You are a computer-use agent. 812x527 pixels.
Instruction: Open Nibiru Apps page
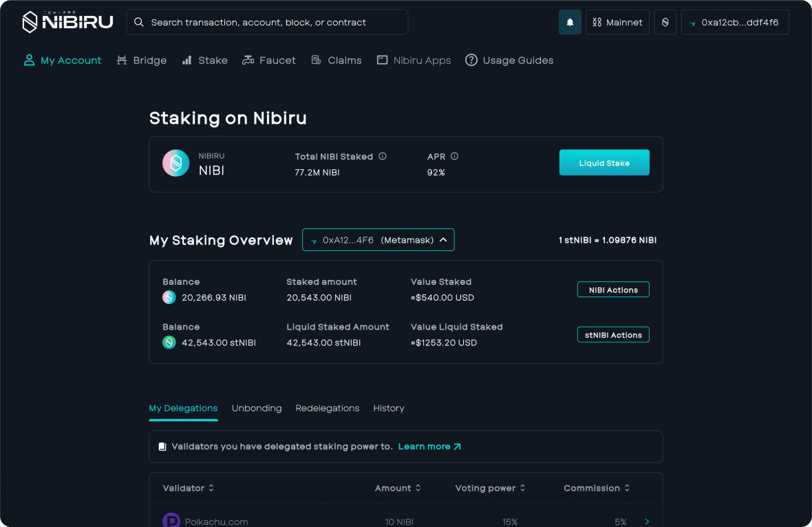pos(414,60)
